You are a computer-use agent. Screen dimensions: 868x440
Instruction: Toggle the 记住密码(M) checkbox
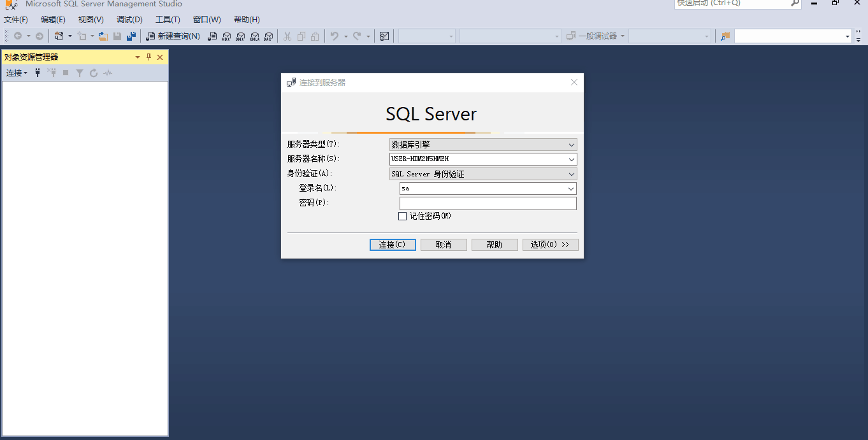[x=402, y=216]
